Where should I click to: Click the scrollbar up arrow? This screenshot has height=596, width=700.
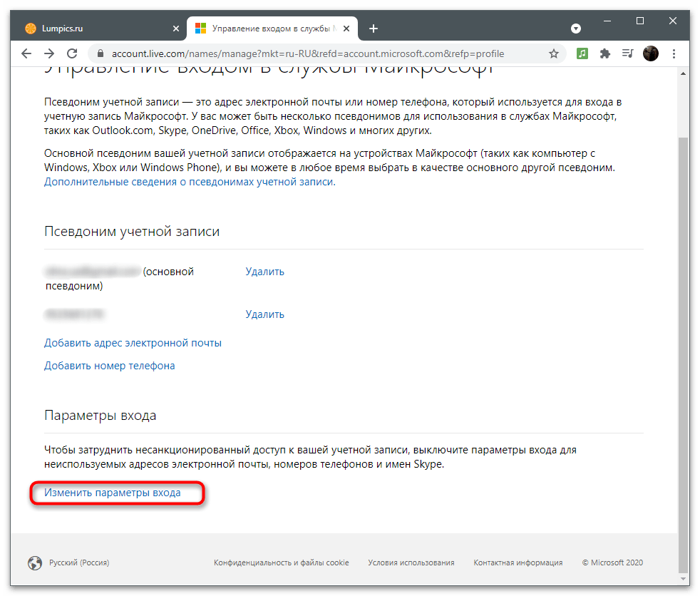[683, 73]
